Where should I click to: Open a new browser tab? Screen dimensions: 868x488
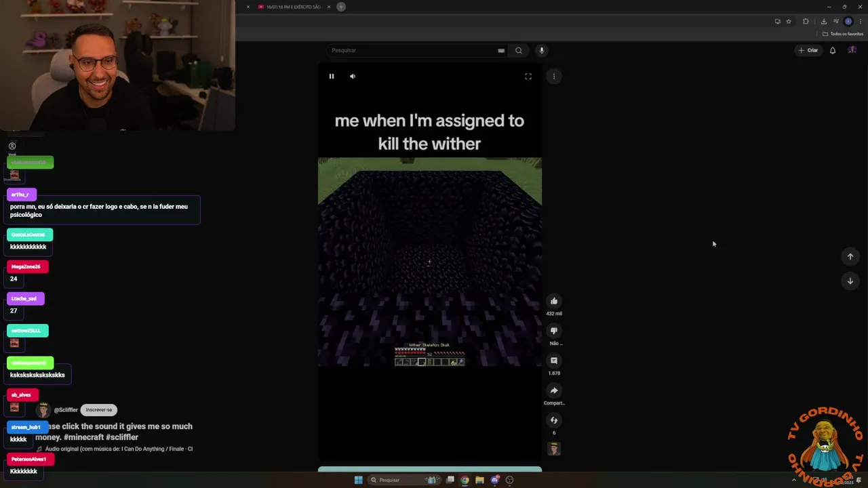341,7
